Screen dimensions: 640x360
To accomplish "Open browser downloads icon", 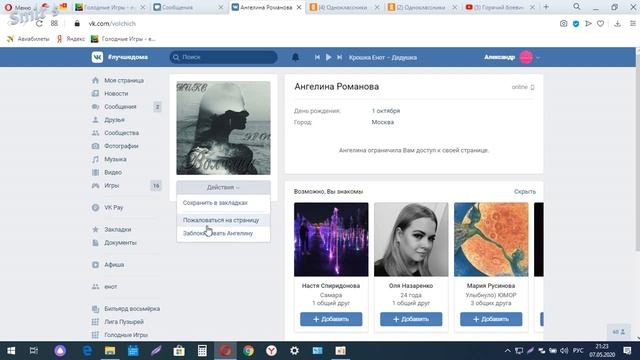I will (618, 24).
